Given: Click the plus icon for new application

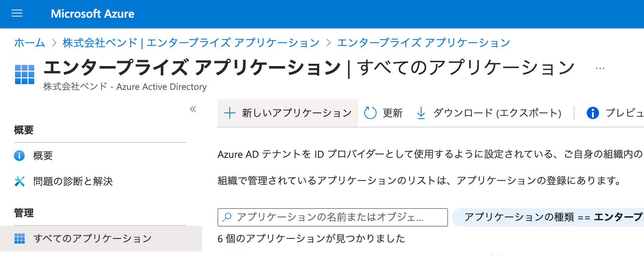Looking at the screenshot, I should point(229,113).
